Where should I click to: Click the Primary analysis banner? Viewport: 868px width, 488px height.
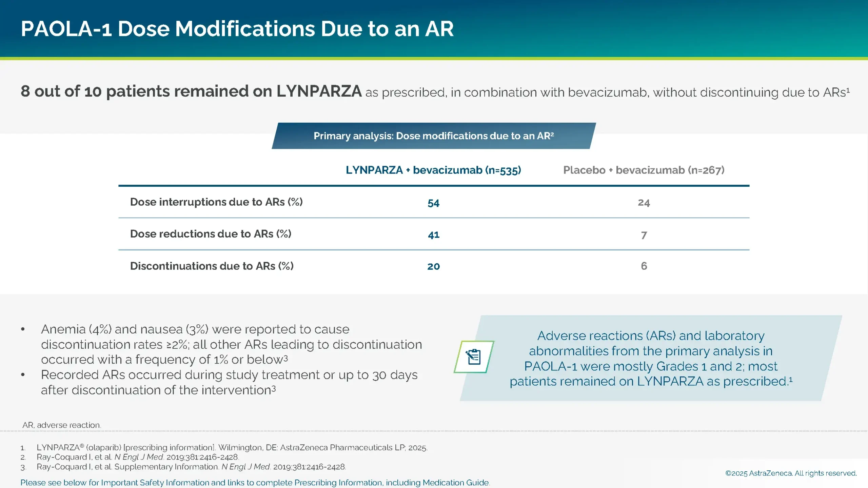[433, 136]
